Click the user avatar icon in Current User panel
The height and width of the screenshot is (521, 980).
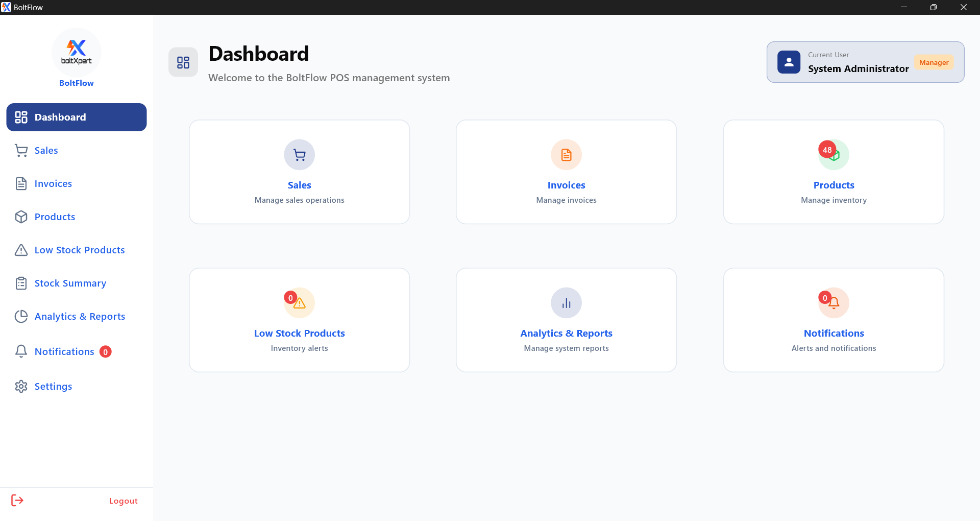[x=789, y=62]
